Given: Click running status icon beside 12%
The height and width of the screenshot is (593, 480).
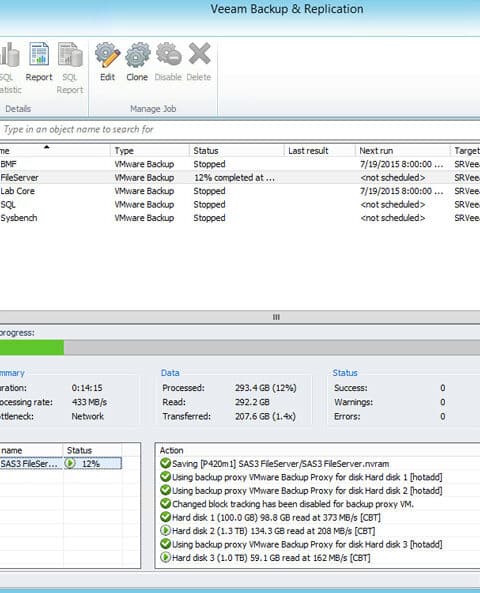Looking at the screenshot, I should coord(70,463).
